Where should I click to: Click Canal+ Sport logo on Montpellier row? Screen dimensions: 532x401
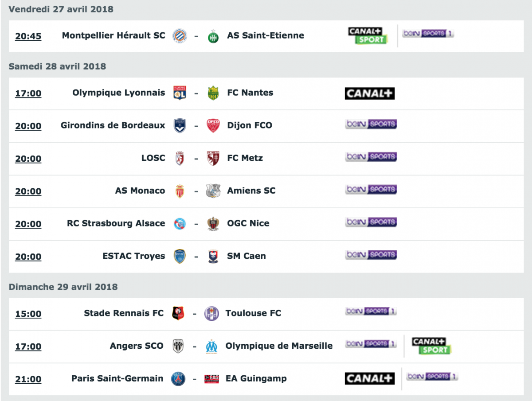(368, 36)
